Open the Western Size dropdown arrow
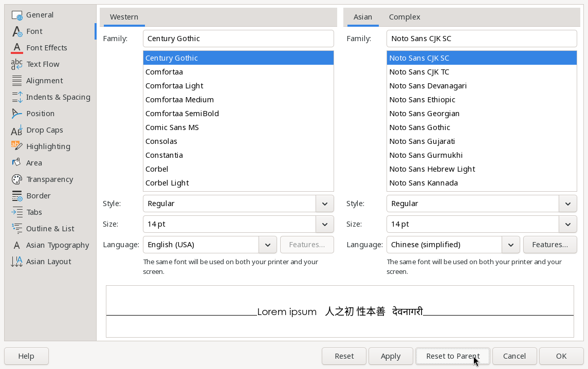 [x=325, y=224]
